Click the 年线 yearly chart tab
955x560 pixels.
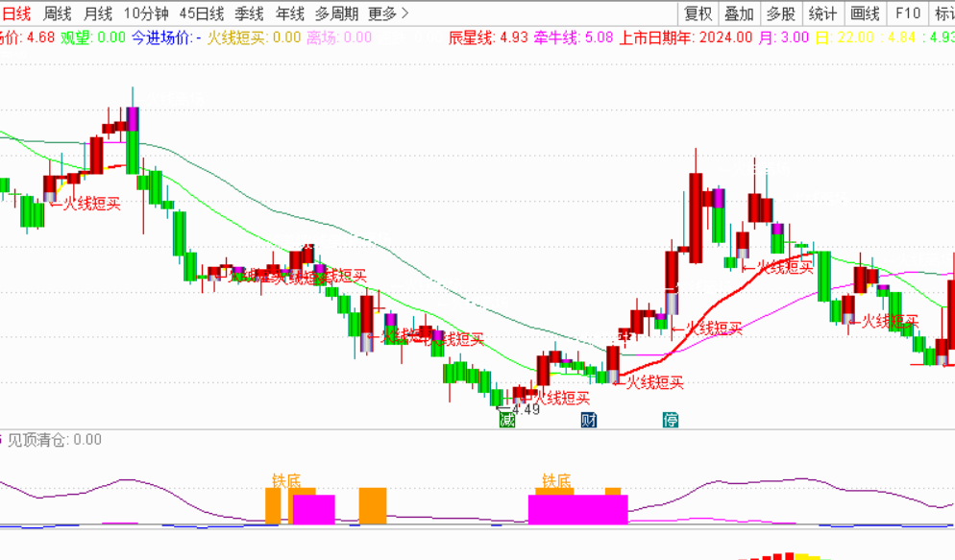pos(290,13)
